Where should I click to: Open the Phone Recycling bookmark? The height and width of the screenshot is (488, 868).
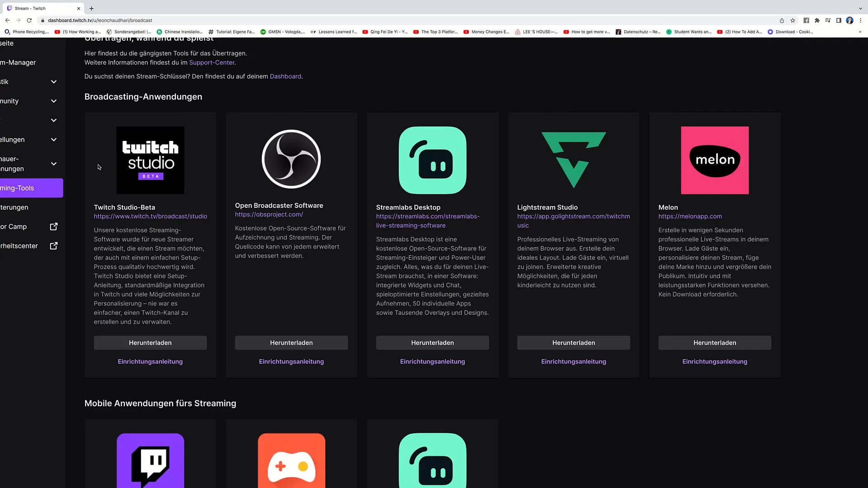(27, 32)
